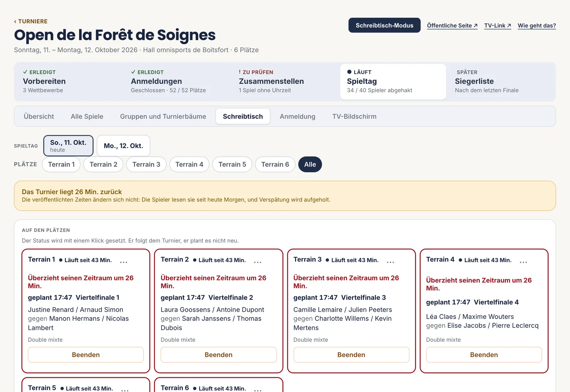
Task: Switch to the Anmeldung tab
Action: tap(297, 117)
